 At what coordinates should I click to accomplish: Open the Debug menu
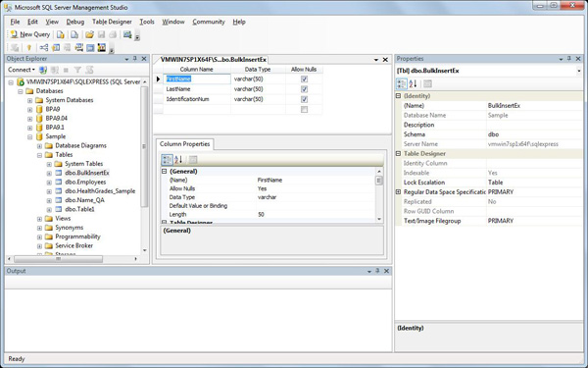[x=75, y=22]
